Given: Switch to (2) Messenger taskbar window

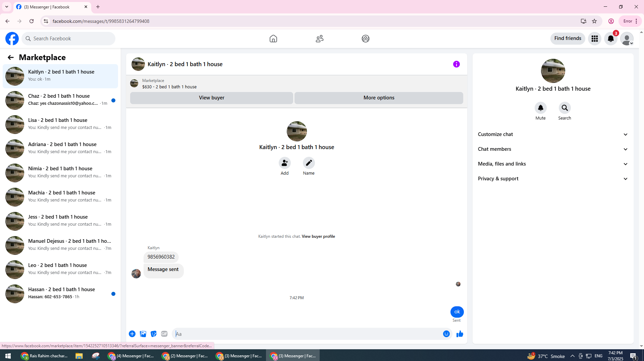Looking at the screenshot, I should 185,356.
